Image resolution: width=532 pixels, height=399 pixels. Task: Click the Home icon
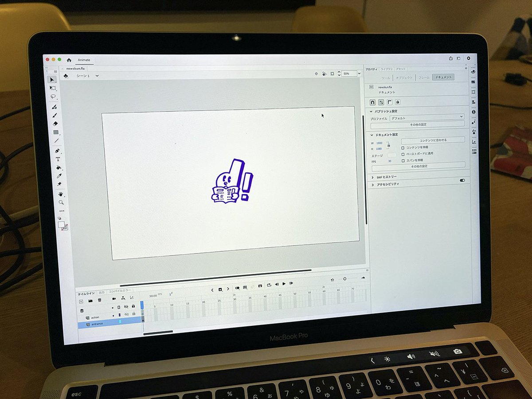69,60
